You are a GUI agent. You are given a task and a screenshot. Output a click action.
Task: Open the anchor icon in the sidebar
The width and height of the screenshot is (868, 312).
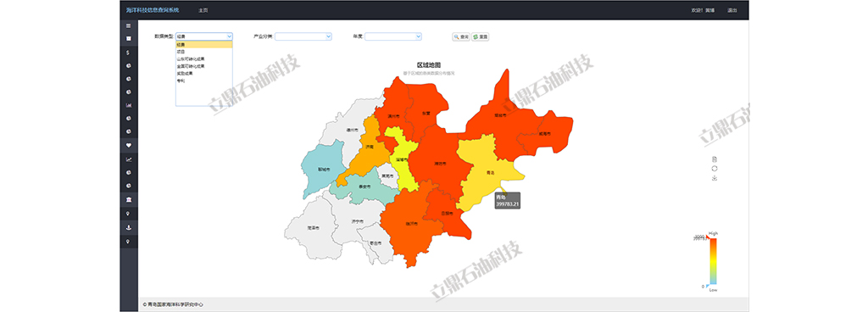pos(129,227)
